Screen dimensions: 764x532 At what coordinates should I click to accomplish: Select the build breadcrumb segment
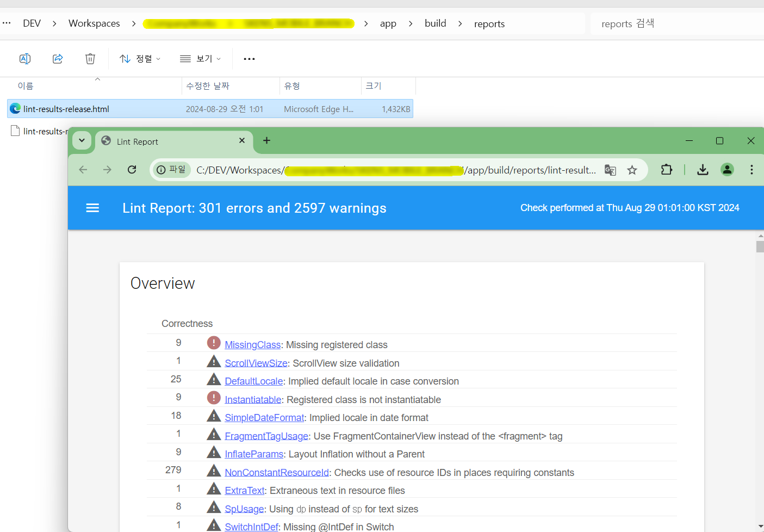tap(435, 23)
